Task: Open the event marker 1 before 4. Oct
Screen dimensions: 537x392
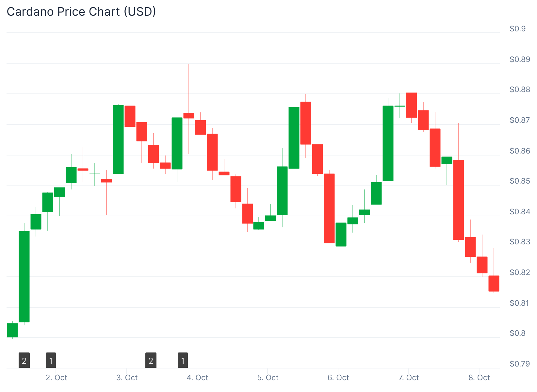Action: 183,360
